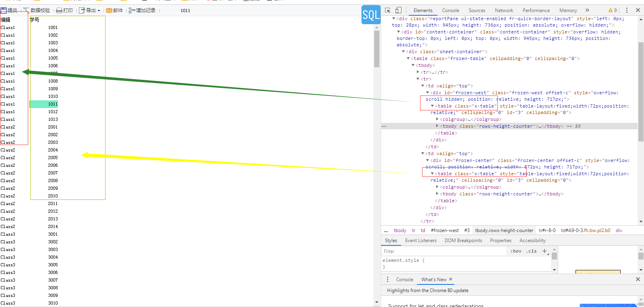This screenshot has width=644, height=307.
Task: Toggle the .cls class editor
Action: coord(531,251)
